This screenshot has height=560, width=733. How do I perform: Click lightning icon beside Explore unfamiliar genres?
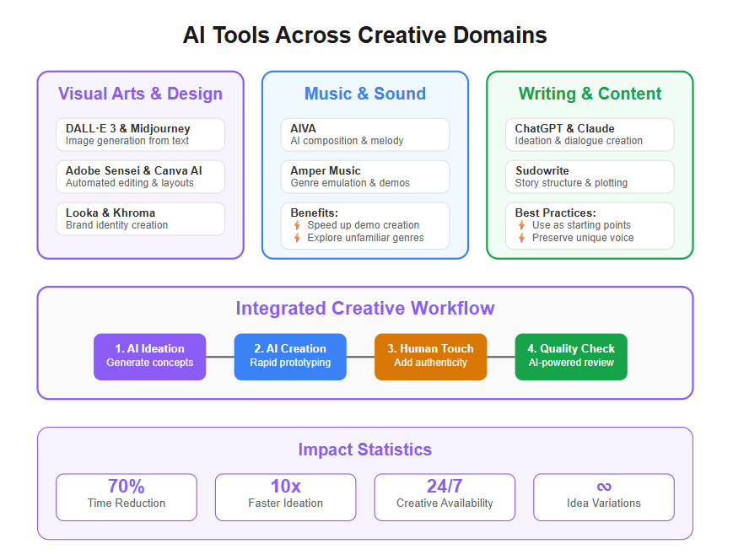pyautogui.click(x=297, y=238)
